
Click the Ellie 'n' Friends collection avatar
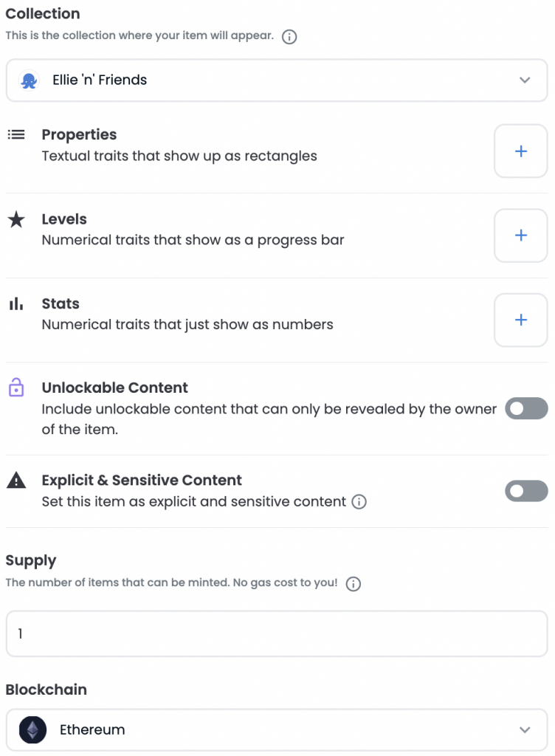(x=29, y=80)
